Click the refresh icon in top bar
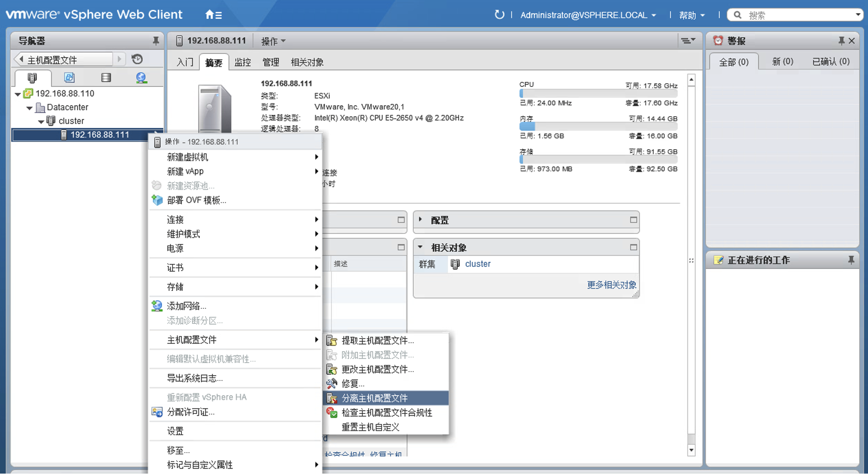Screen dimensions: 868x474 tap(499, 15)
